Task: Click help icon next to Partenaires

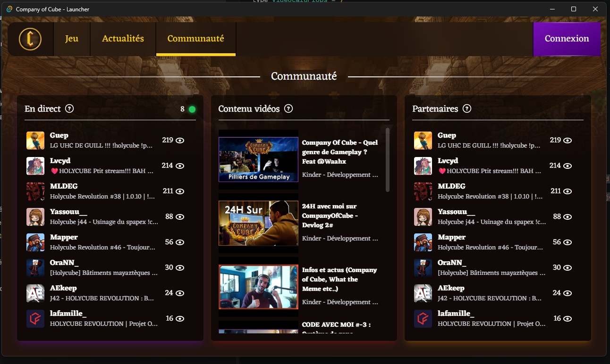Action: (x=467, y=108)
